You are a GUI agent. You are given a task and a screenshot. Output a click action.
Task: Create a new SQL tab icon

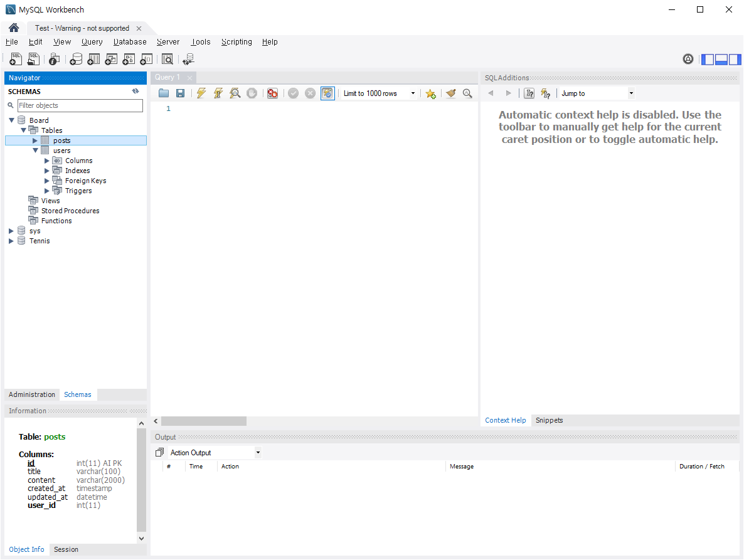tap(16, 60)
